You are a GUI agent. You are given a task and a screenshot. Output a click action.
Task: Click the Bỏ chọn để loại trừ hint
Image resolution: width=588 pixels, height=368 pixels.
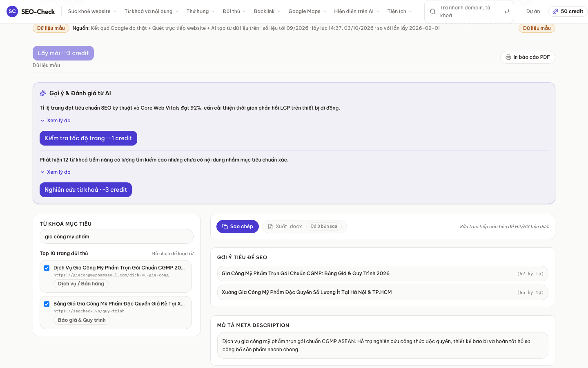[173, 254]
